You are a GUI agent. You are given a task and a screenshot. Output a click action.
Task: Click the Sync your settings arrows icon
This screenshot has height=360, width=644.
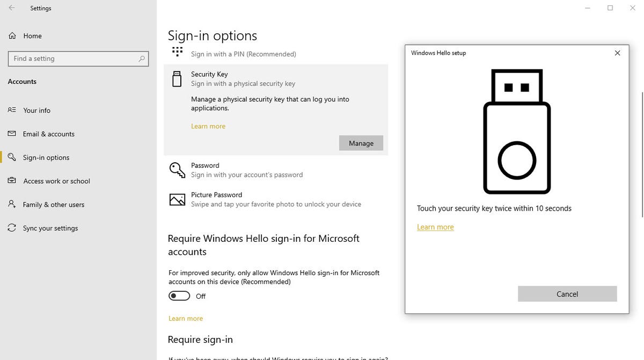(12, 228)
